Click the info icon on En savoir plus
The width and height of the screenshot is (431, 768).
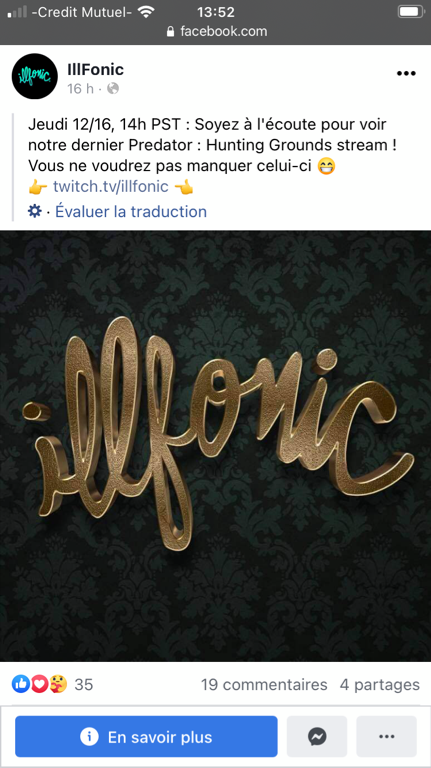(89, 737)
